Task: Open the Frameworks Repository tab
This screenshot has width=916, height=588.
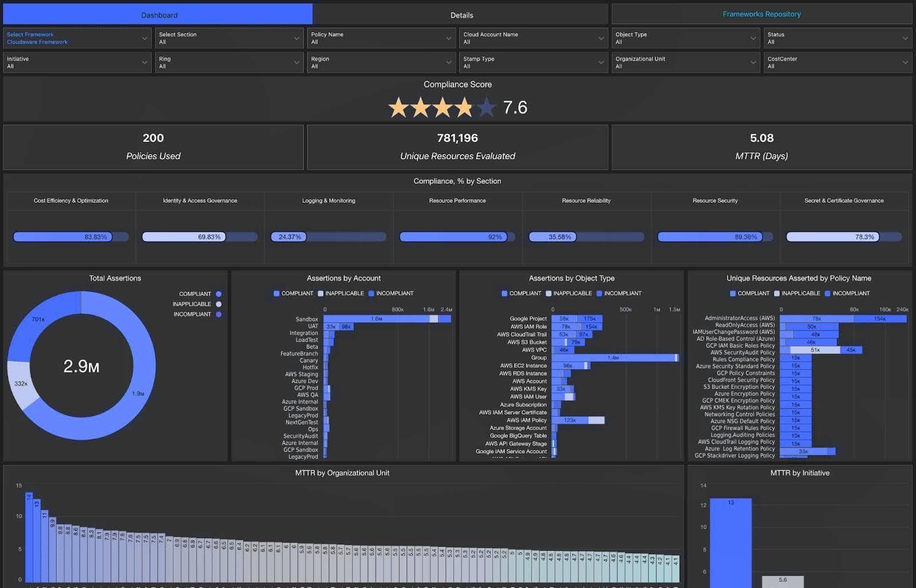Action: [x=761, y=14]
